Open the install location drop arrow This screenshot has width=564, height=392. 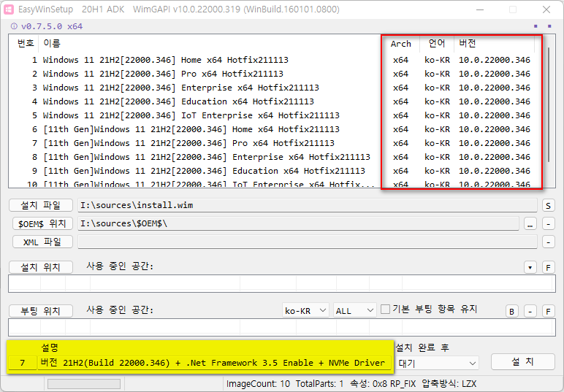coord(530,267)
